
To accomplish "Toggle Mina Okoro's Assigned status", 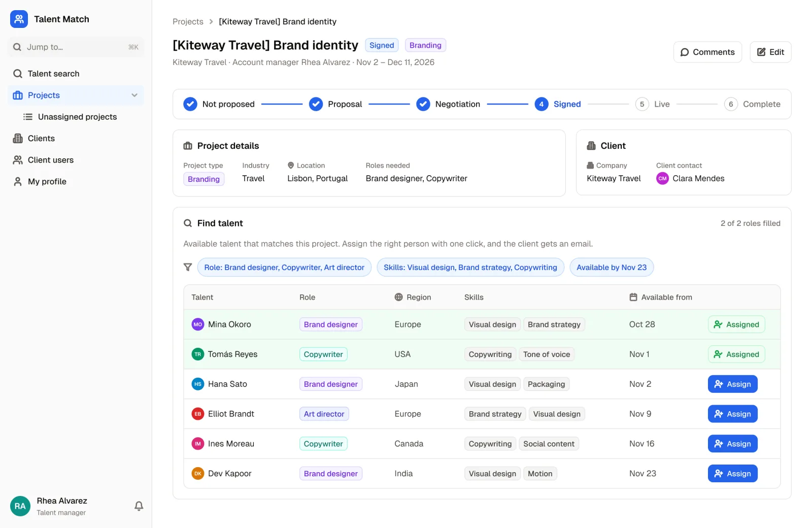I will pos(736,324).
